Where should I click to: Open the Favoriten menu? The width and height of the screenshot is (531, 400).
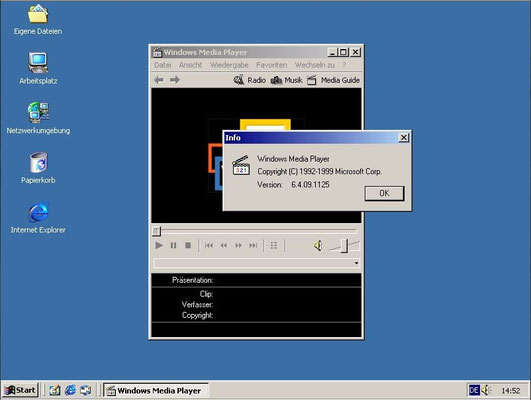[272, 65]
